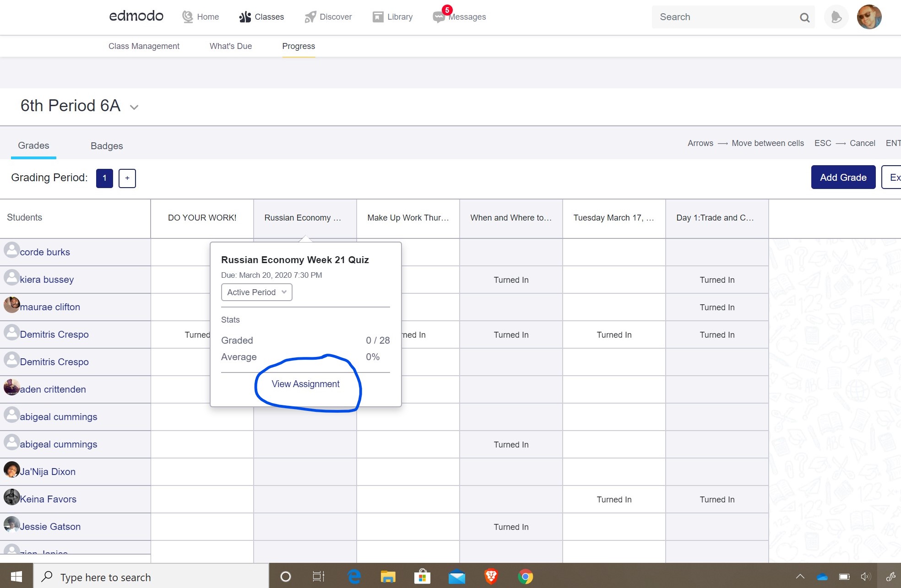Open the Classes icon menu

coord(245,17)
